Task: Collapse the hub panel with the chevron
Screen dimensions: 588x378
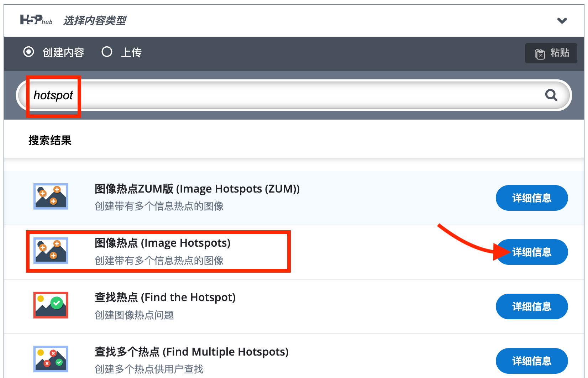Action: 562,20
